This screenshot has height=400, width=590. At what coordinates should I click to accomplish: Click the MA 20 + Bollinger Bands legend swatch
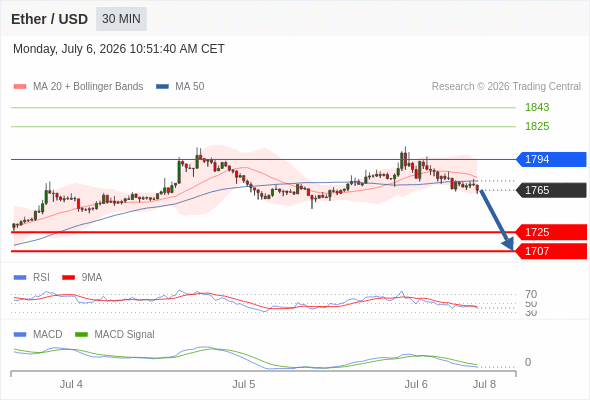coord(20,87)
